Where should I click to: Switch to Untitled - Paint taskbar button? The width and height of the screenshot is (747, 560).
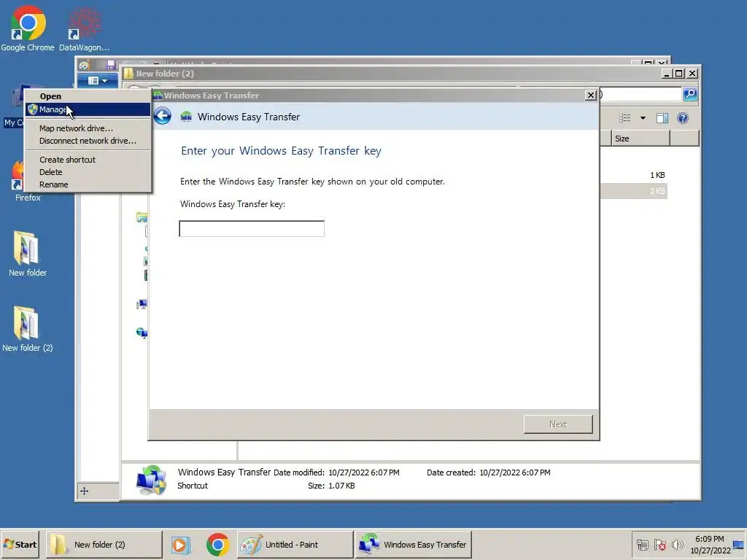295,544
